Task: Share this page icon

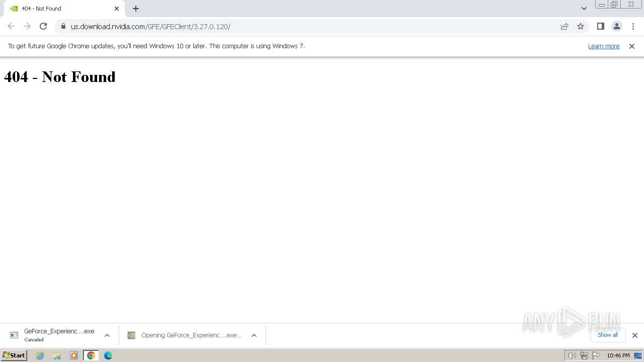Action: click(565, 26)
